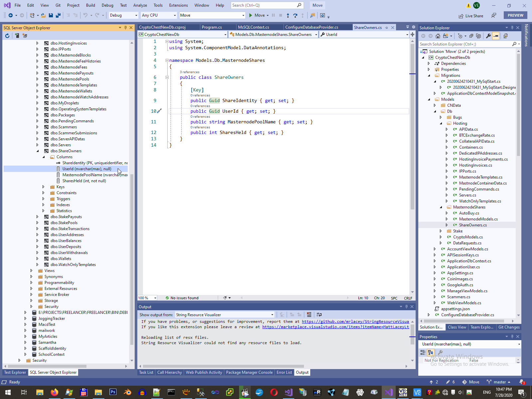Open Properties wrench icon in Solution Explorer

488,36
